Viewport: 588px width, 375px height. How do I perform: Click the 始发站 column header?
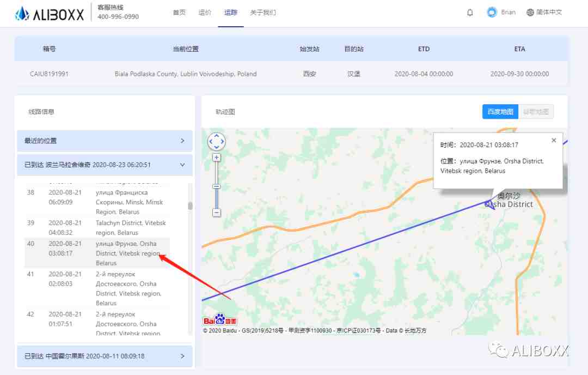point(309,49)
